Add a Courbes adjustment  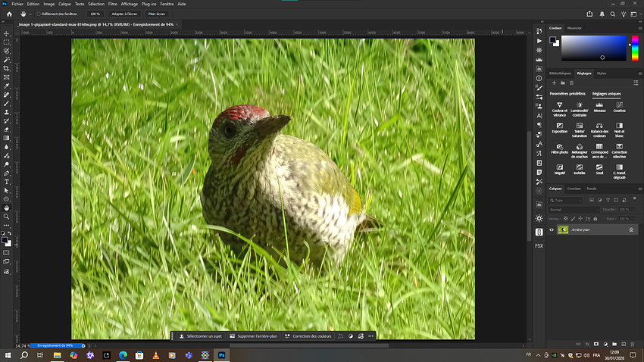point(619,105)
